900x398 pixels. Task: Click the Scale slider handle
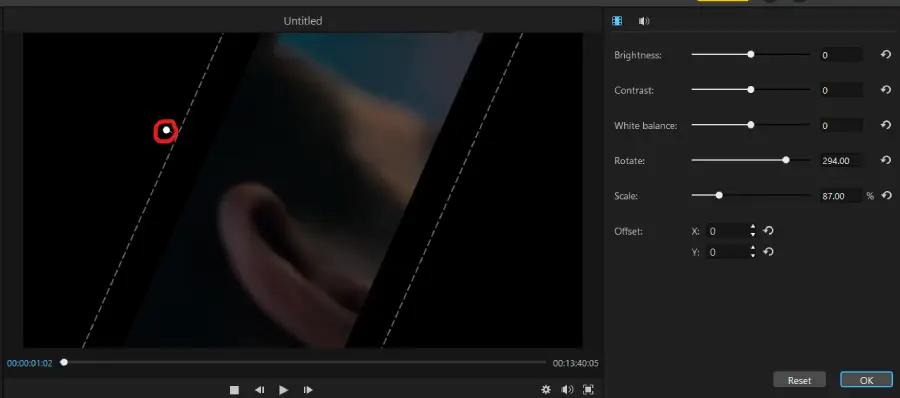719,195
